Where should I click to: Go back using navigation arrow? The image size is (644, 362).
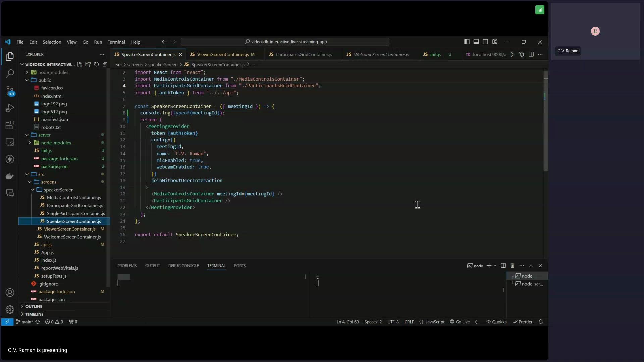pyautogui.click(x=164, y=42)
